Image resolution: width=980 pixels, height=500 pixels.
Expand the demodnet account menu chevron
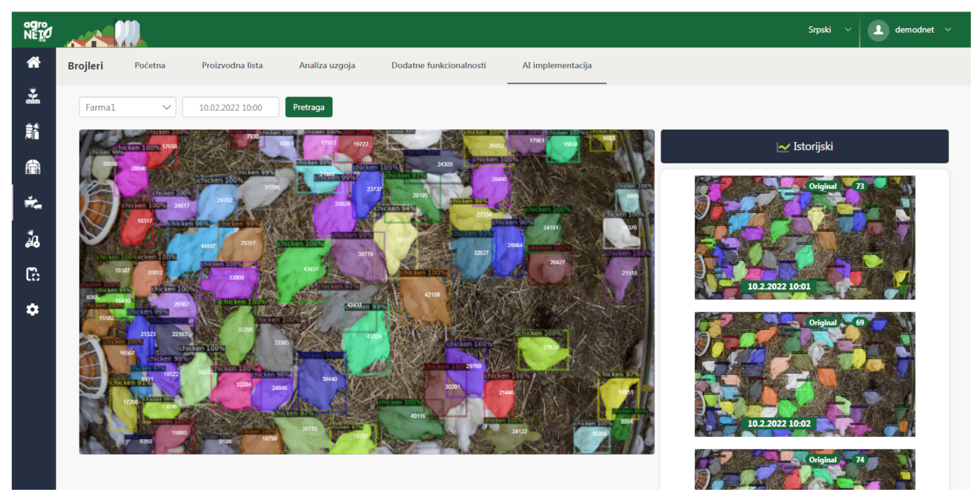pos(948,30)
